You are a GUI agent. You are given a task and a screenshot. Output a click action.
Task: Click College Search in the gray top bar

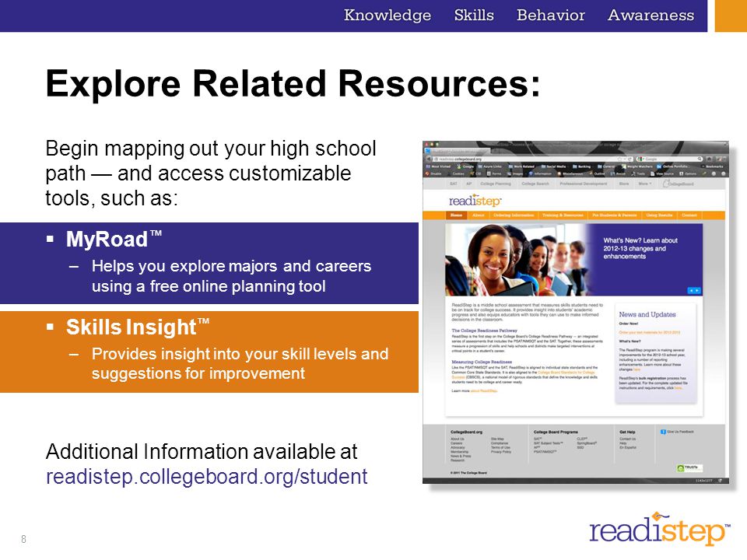[535, 184]
